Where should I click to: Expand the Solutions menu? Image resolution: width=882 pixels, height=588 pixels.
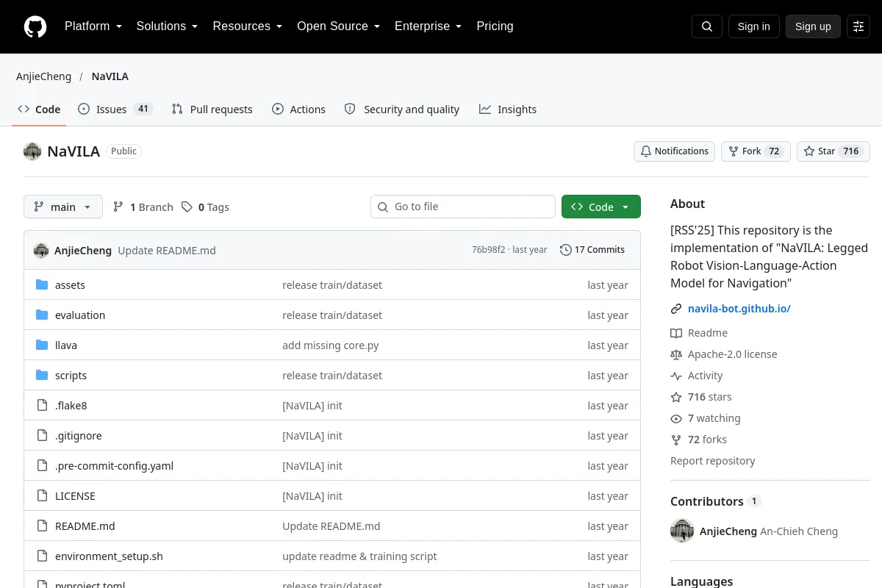point(167,26)
